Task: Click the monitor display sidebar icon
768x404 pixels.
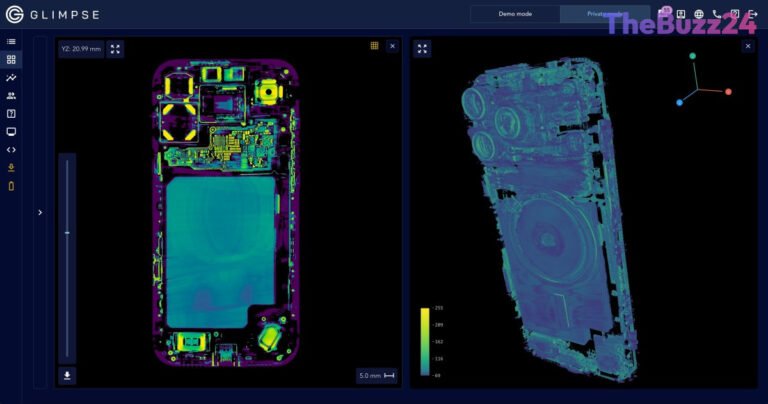Action: pyautogui.click(x=11, y=132)
